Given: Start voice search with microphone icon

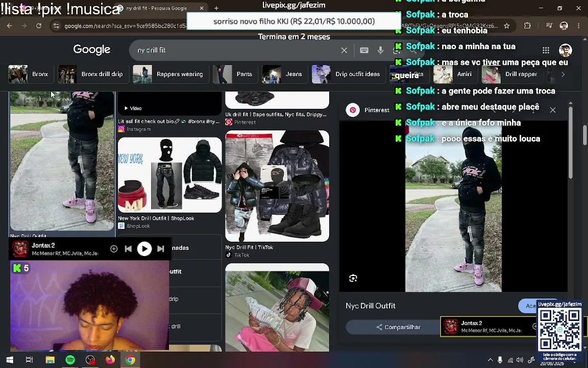Looking at the screenshot, I should point(381,50).
